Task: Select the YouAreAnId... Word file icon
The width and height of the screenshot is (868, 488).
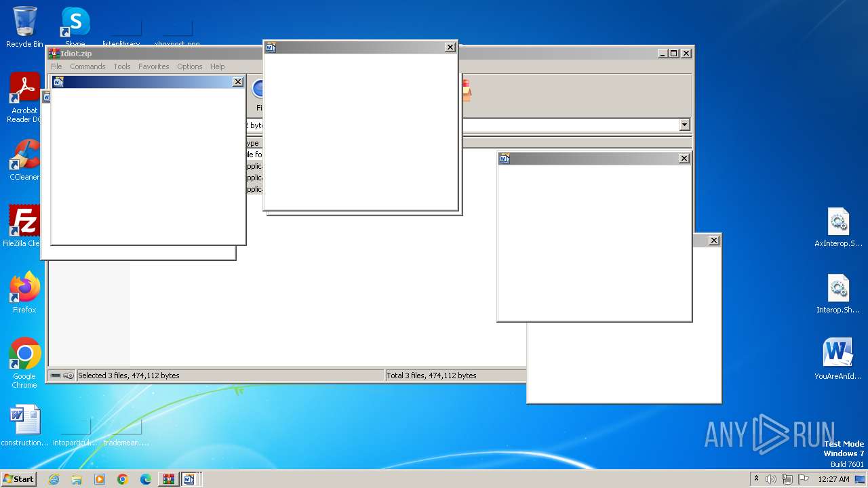Action: tap(838, 359)
